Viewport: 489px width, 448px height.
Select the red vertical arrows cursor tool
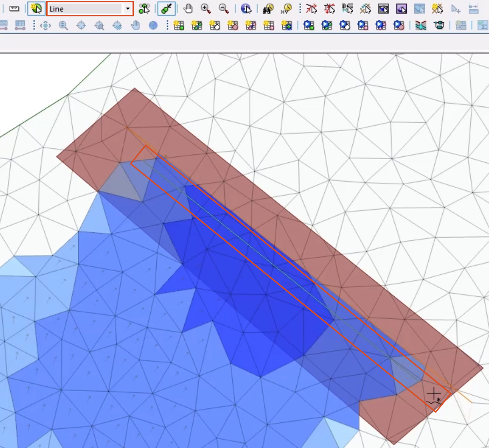329,9
